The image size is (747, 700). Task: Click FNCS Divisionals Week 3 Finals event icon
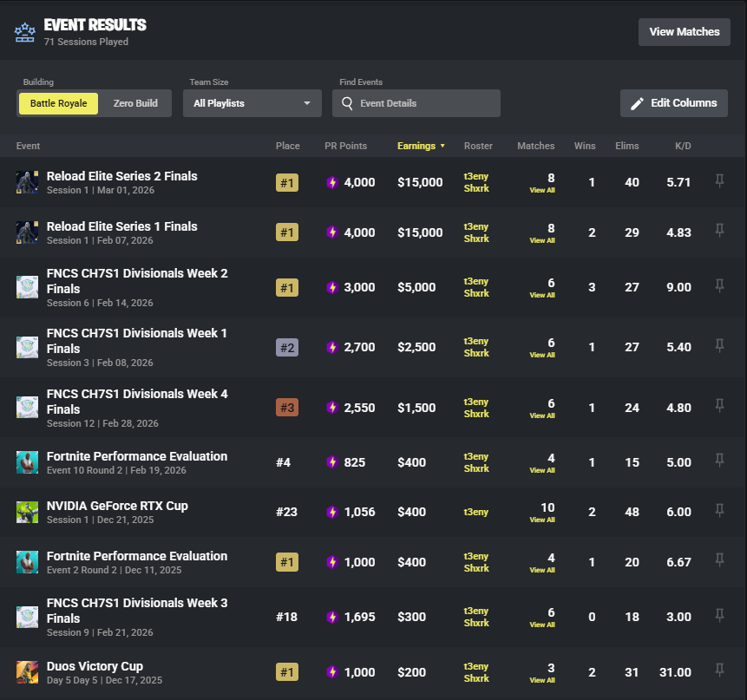[x=27, y=617]
